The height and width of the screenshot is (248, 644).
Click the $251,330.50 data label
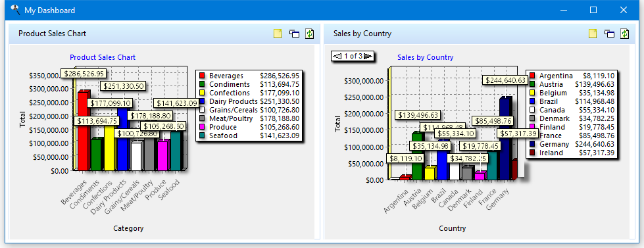tap(124, 86)
